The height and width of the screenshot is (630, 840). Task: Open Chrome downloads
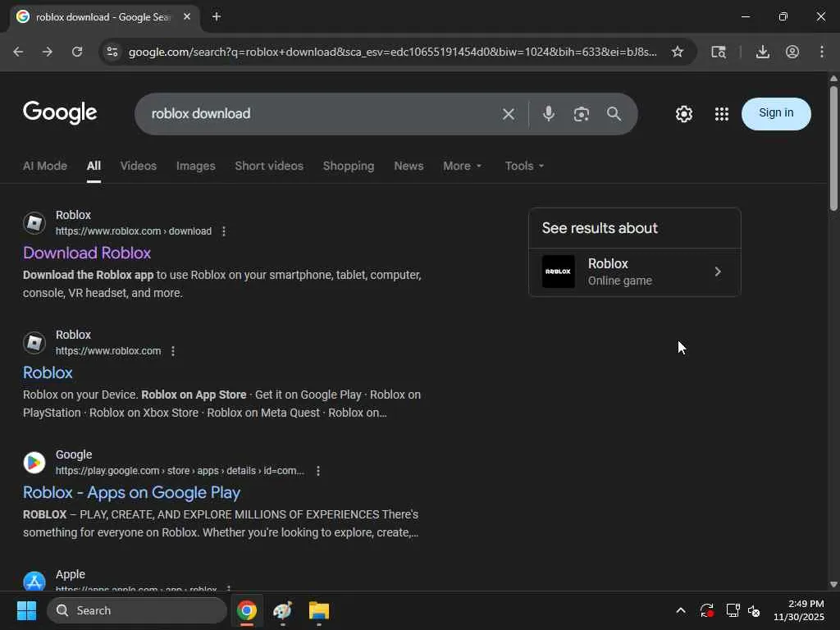pos(762,52)
